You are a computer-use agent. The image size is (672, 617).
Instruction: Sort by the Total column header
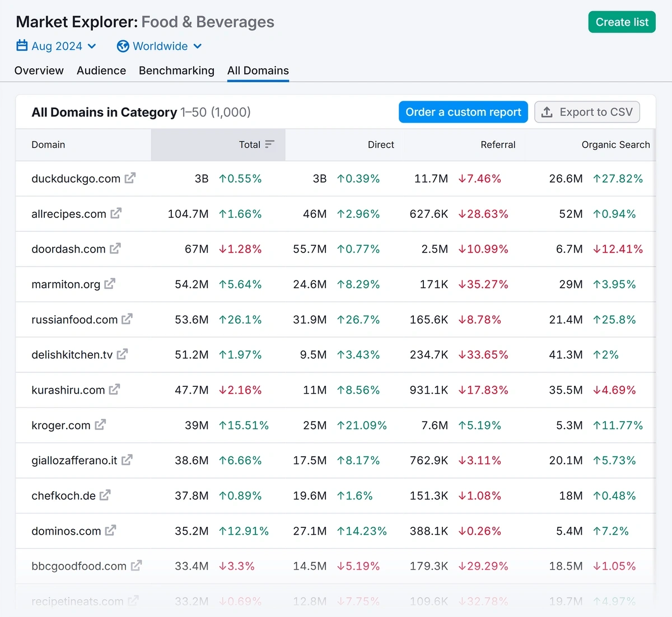(218, 144)
